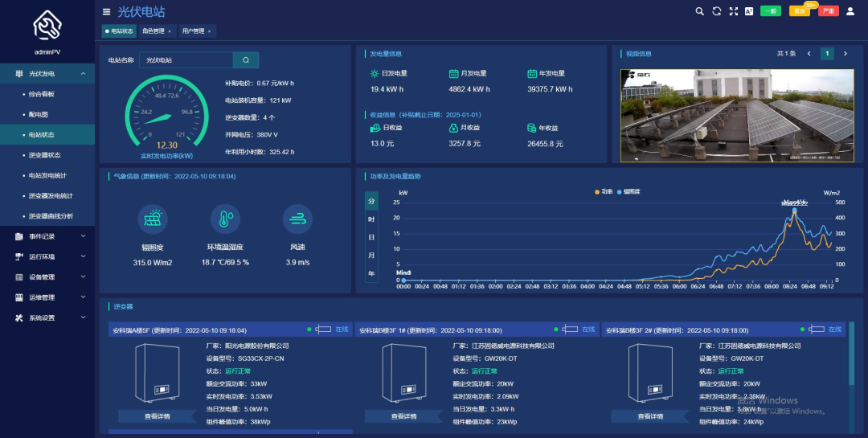Toggle the 辐照度 legend series in chart

(x=628, y=191)
